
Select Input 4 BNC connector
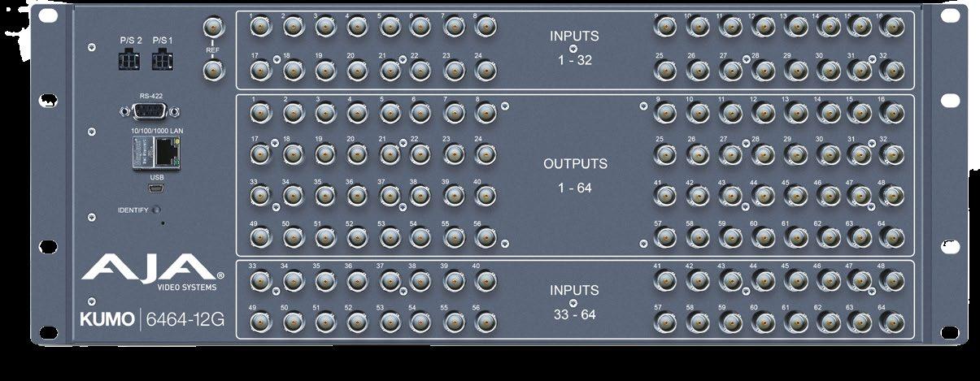click(x=357, y=27)
